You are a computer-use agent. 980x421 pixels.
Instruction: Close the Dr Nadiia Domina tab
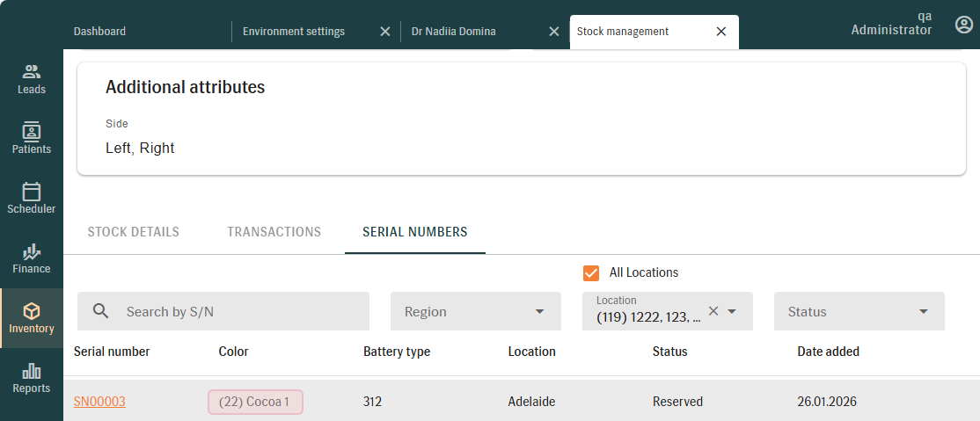[x=553, y=32]
